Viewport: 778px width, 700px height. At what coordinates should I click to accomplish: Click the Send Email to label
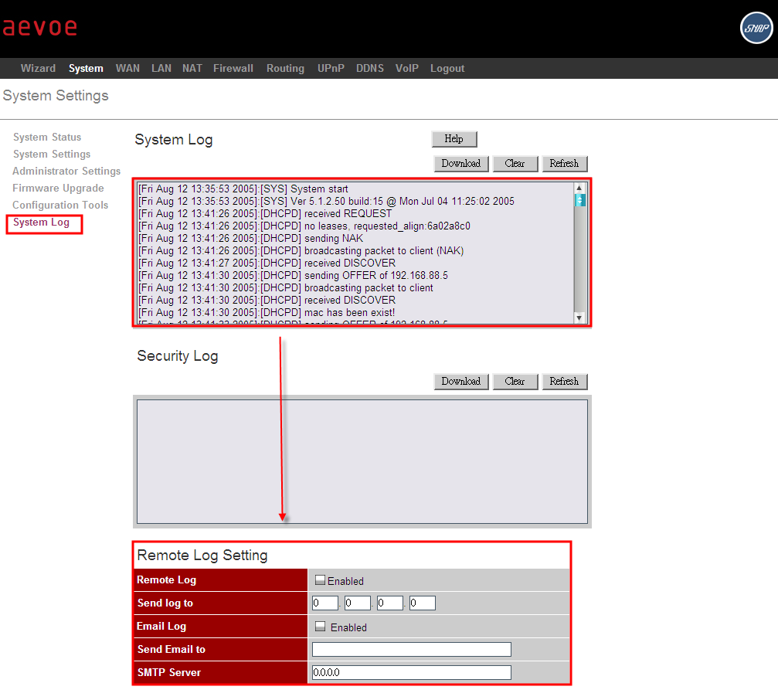(x=172, y=649)
